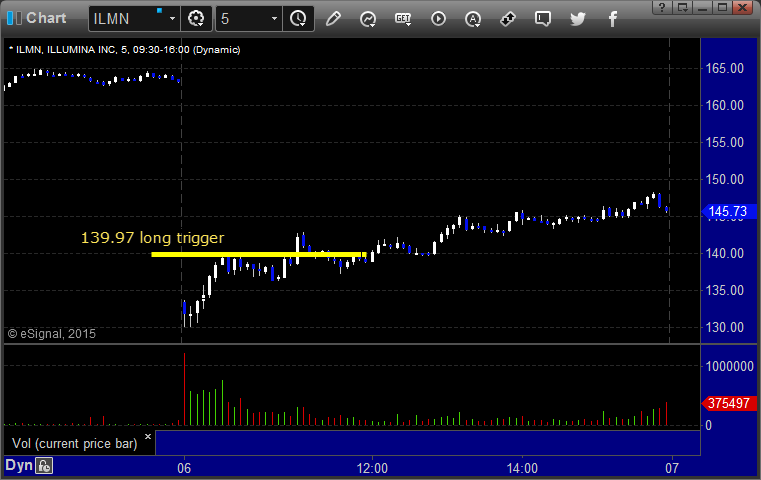Share chart via Facebook icon
This screenshot has height=480, width=761.
(613, 19)
